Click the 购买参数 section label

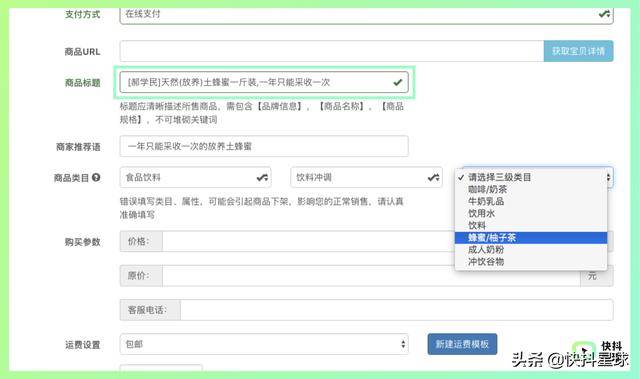click(82, 242)
